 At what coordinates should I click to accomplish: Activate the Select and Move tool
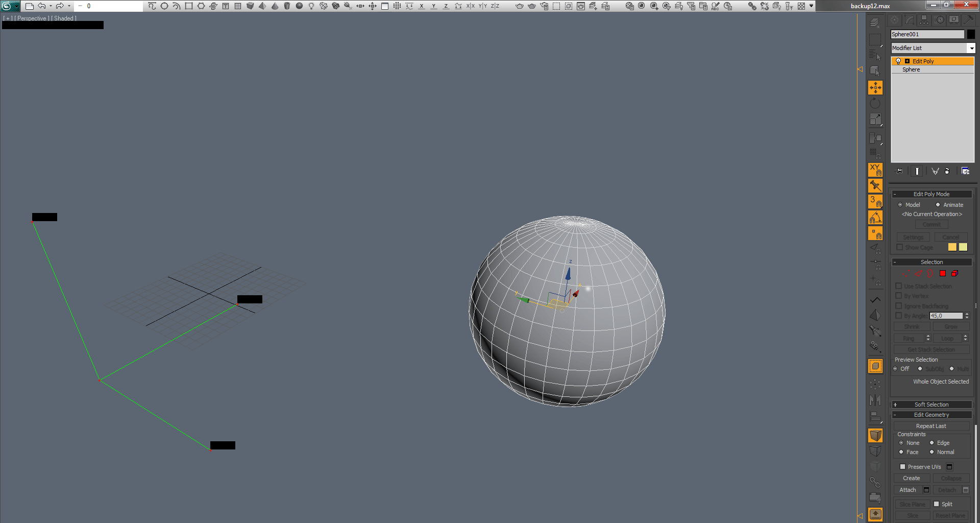coord(875,88)
